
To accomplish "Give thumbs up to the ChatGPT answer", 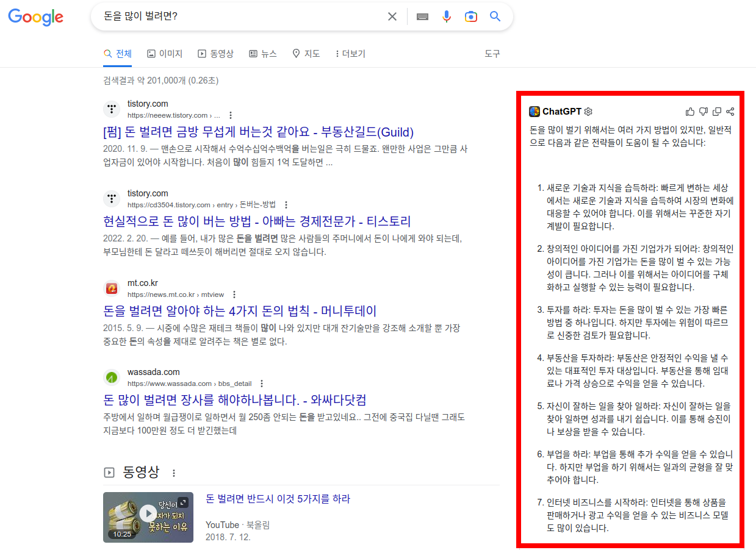I will point(690,112).
